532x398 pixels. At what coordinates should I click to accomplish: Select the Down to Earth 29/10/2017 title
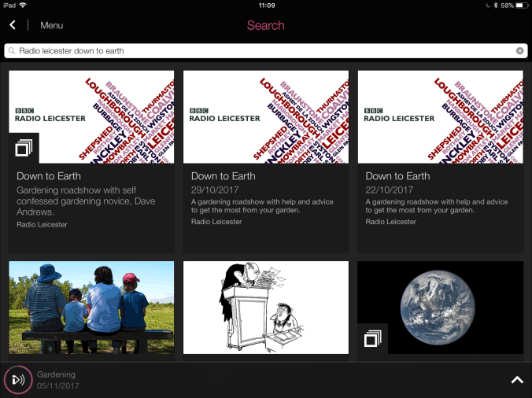pos(224,176)
